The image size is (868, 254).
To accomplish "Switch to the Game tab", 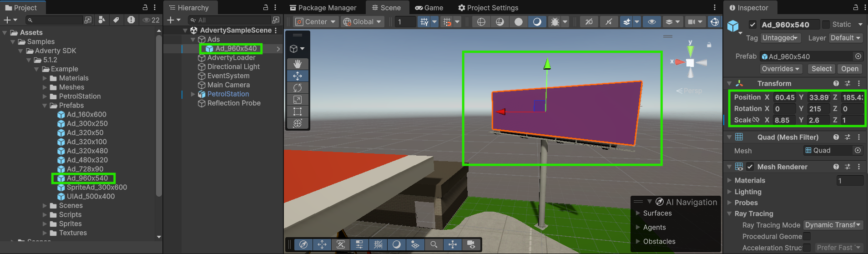I will coord(429,8).
